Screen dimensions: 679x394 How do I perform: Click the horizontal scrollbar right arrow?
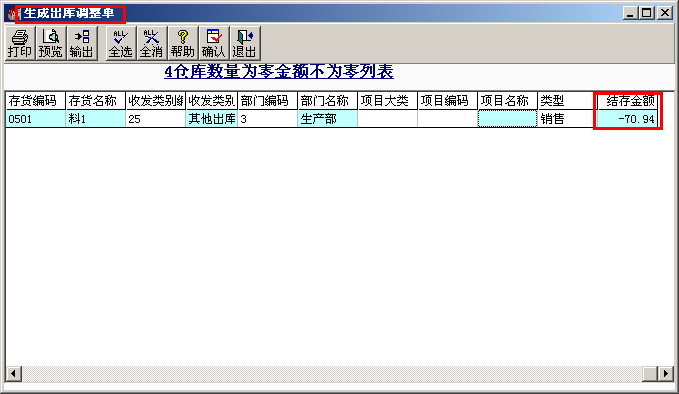[x=665, y=373]
